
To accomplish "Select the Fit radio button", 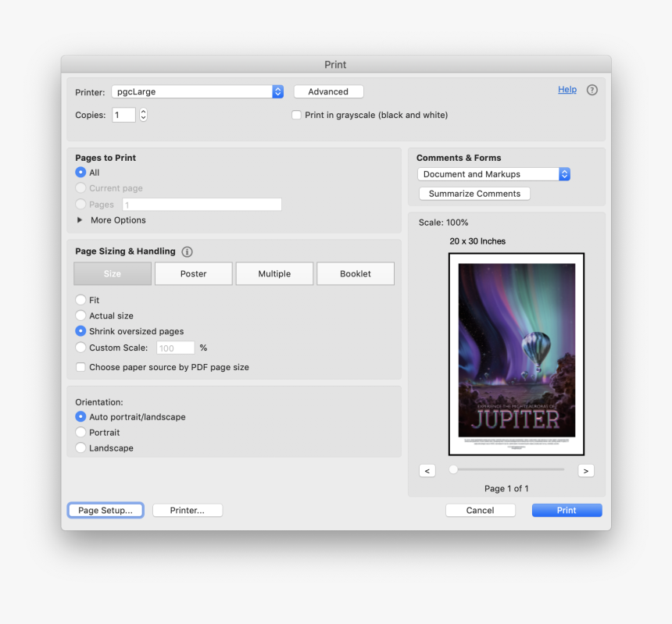I will [80, 300].
